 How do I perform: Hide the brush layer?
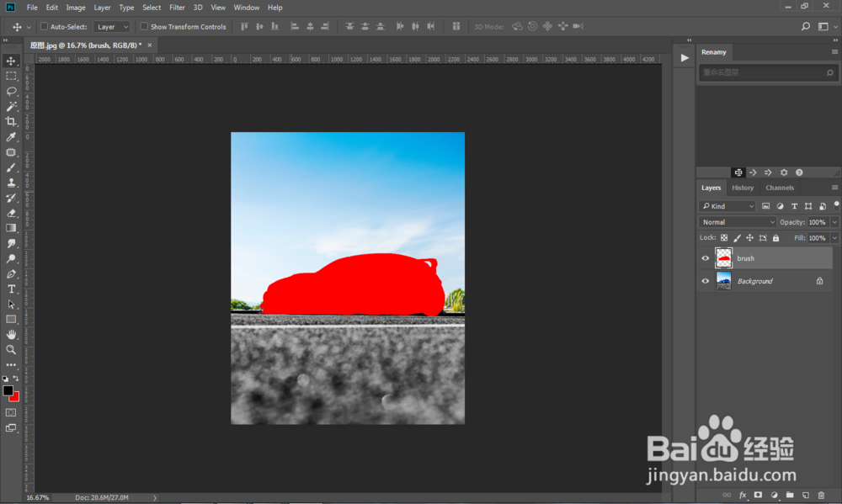(x=706, y=258)
